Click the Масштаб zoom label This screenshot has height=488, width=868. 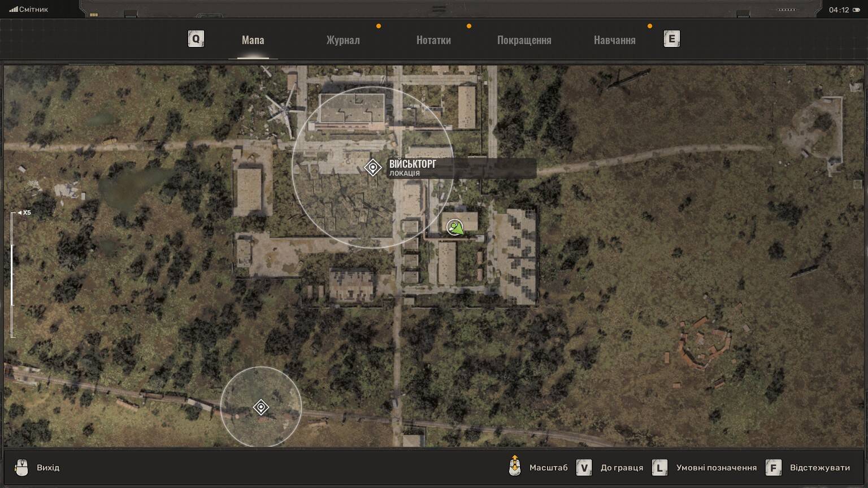[548, 468]
